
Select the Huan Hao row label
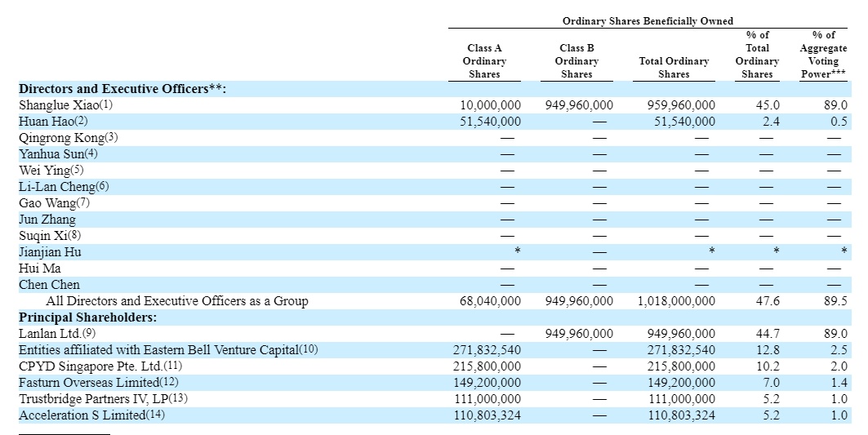click(47, 122)
